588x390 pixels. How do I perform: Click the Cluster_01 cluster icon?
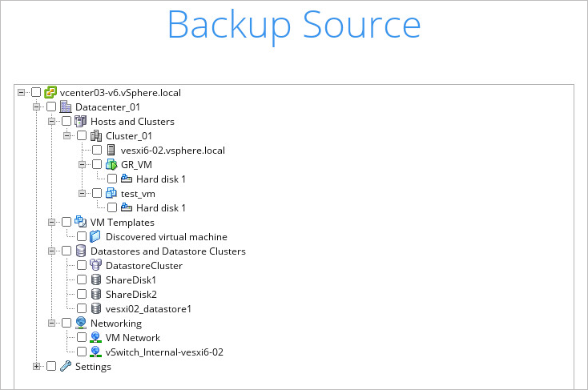[x=96, y=136]
